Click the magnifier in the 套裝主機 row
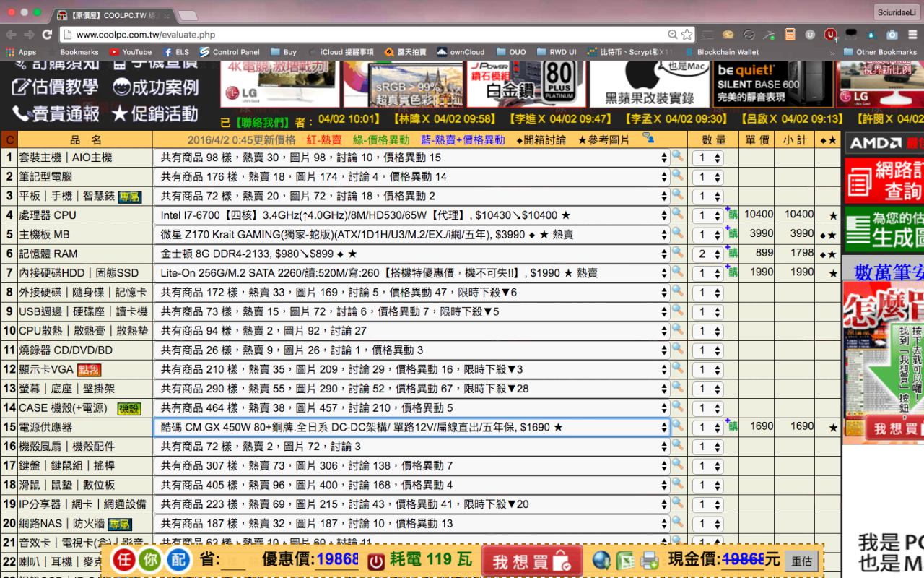The image size is (924, 578). coord(677,156)
